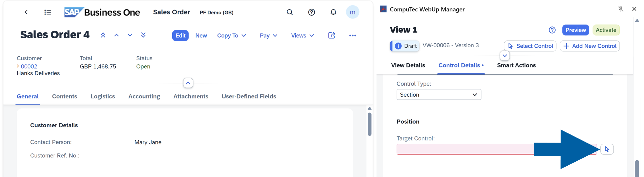The width and height of the screenshot is (644, 177).
Task: Go to previous record up arrow
Action: (116, 35)
